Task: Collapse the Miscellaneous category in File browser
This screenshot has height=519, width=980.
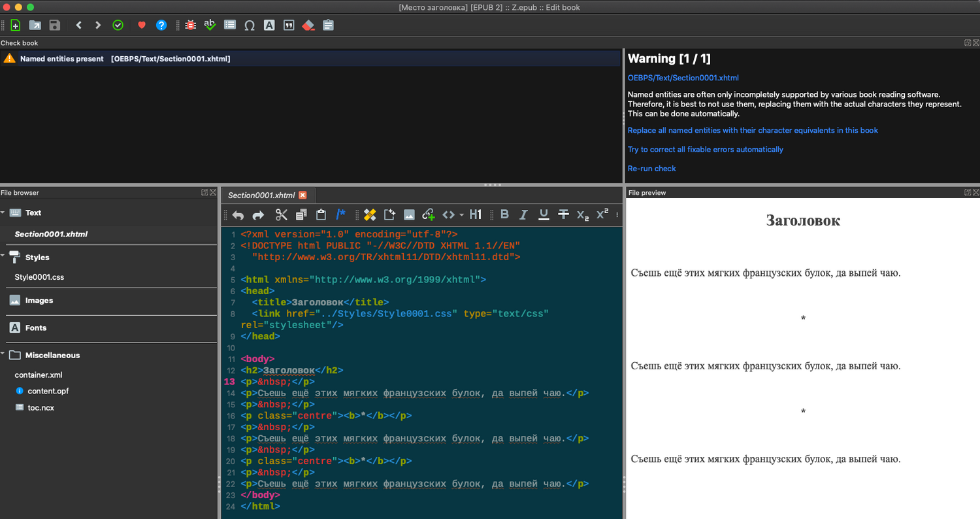Action: click(3, 355)
